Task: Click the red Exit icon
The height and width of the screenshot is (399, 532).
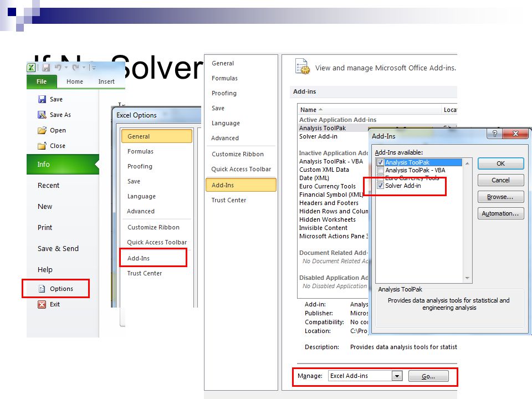Action: [x=42, y=304]
